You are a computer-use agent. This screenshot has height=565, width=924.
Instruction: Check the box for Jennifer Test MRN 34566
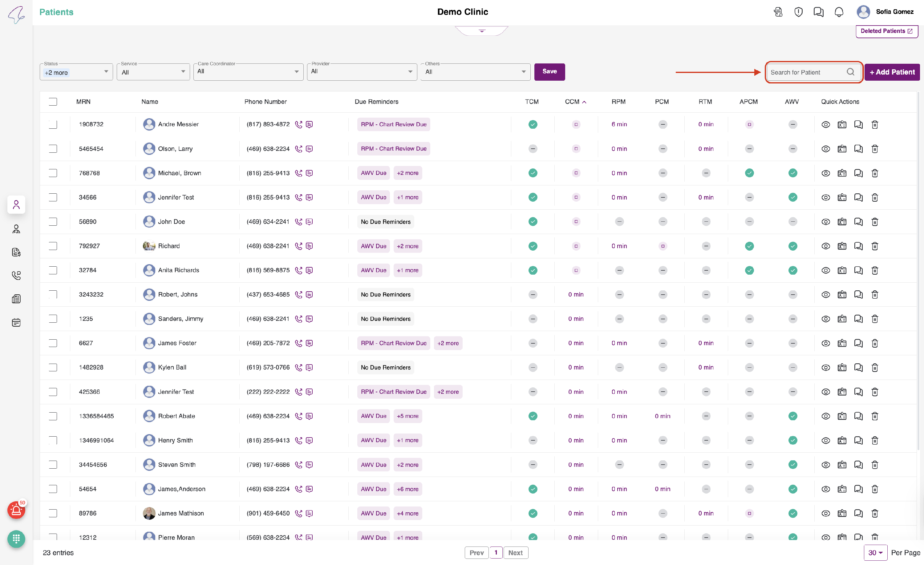[53, 198]
